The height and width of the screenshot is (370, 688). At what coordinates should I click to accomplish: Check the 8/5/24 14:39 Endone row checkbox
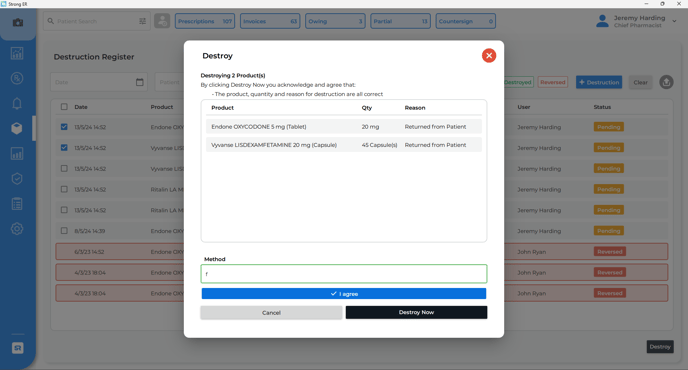point(64,231)
